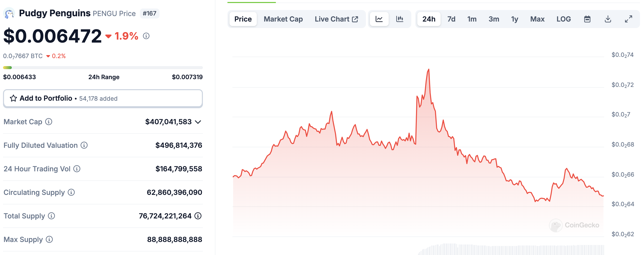The image size is (644, 255).
Task: Download the chart image
Action: [608, 19]
